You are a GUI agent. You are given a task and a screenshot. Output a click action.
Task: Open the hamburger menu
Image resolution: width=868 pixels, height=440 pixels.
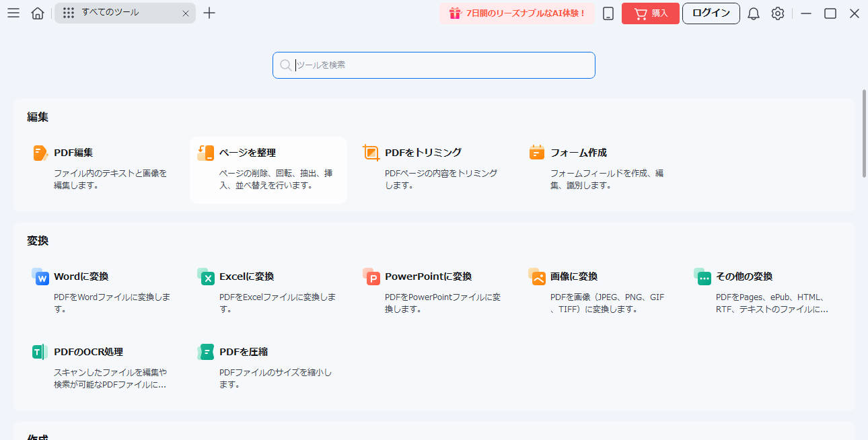click(x=13, y=13)
